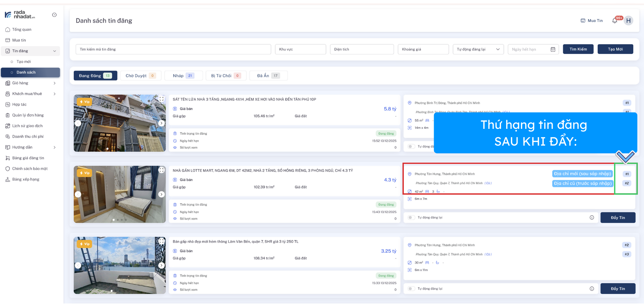Click the Tạo Mới button
This screenshot has height=306, width=644.
615,49
